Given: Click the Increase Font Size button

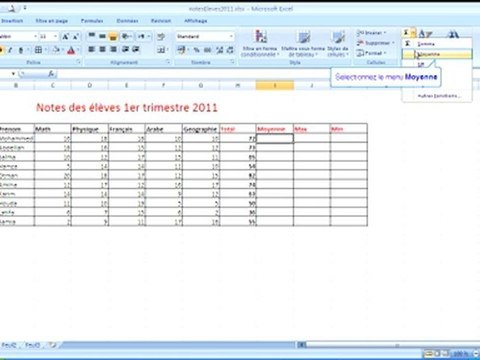Looking at the screenshot, I should pos(65,36).
